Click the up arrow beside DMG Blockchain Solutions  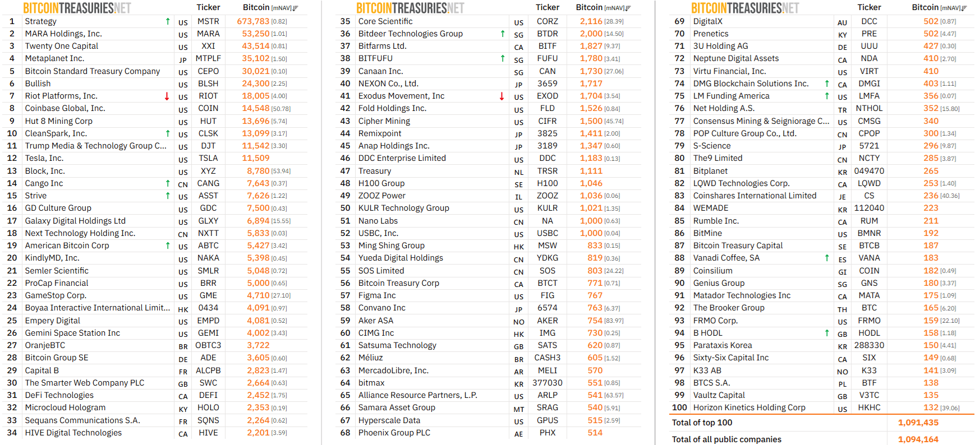click(827, 84)
